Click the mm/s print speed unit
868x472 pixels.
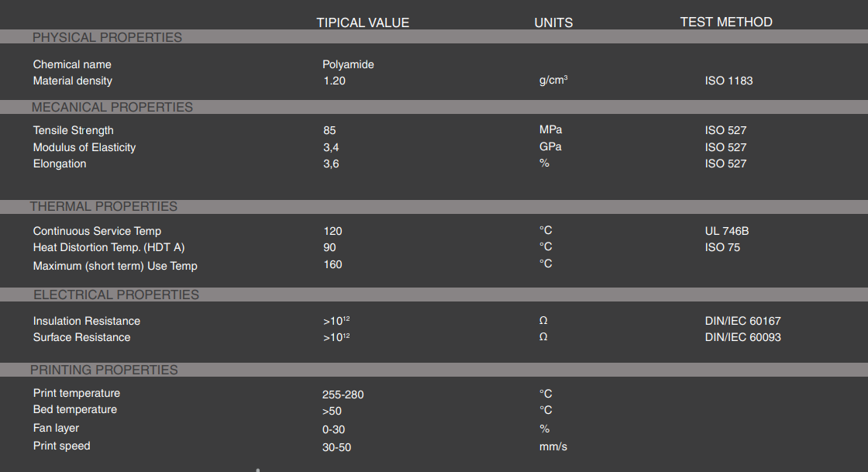point(553,446)
